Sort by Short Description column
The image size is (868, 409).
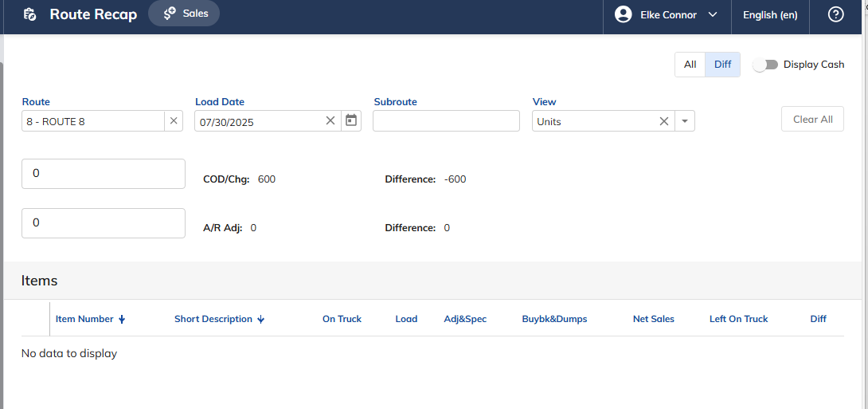(x=219, y=319)
